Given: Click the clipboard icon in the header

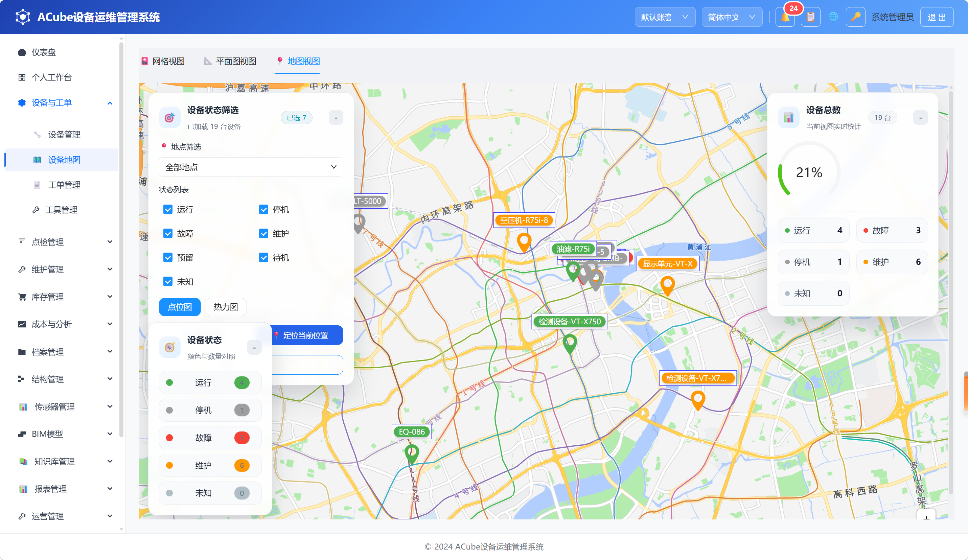Looking at the screenshot, I should 810,17.
